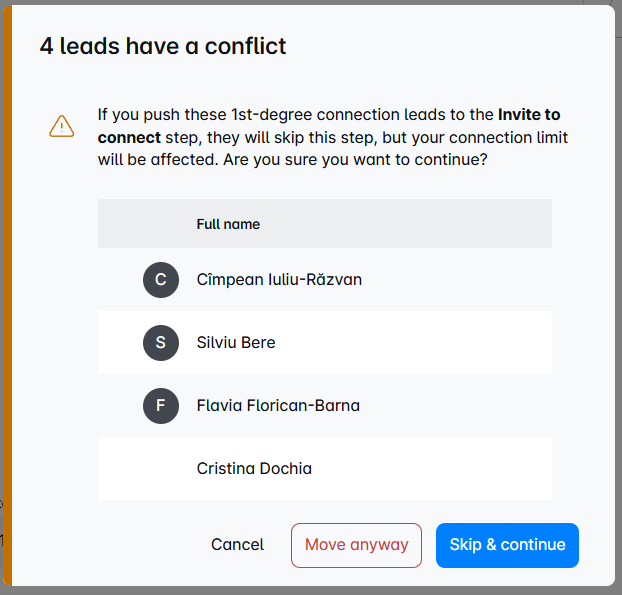Select the name Cîmpean Iuliu-Răzvan
622x595 pixels.
tap(279, 280)
